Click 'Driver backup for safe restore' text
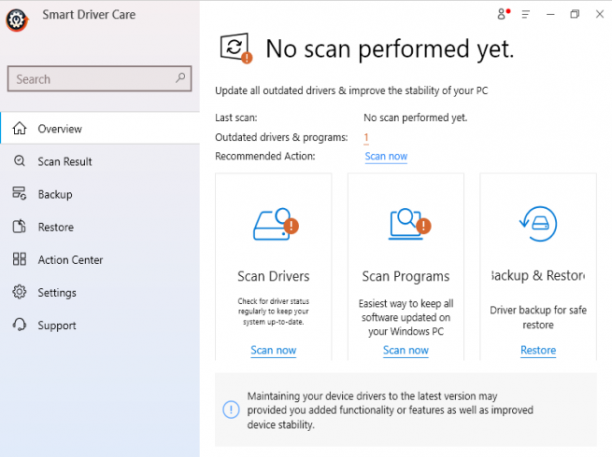This screenshot has width=612, height=457. [538, 317]
